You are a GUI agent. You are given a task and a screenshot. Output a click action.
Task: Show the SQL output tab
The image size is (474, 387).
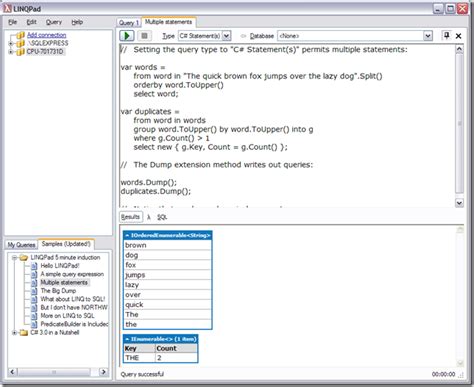(x=162, y=217)
